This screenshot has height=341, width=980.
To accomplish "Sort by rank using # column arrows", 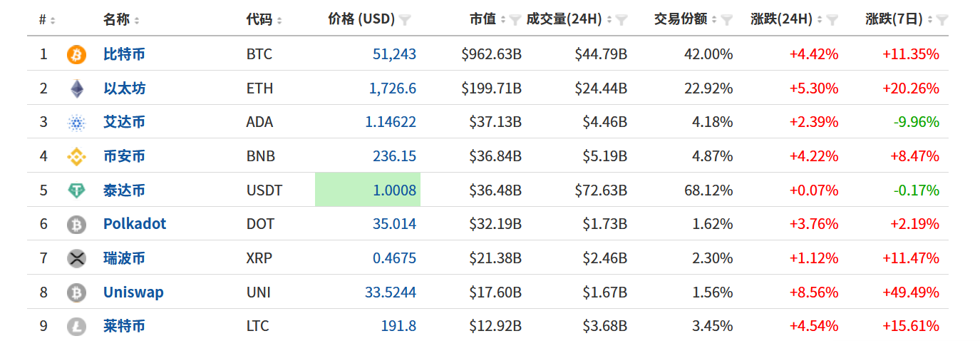I will [53, 20].
